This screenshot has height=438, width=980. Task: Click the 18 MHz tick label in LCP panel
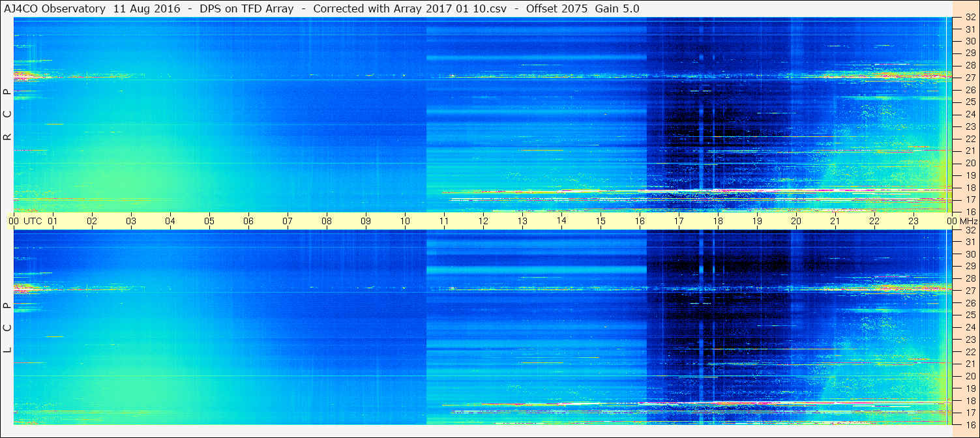(970, 400)
